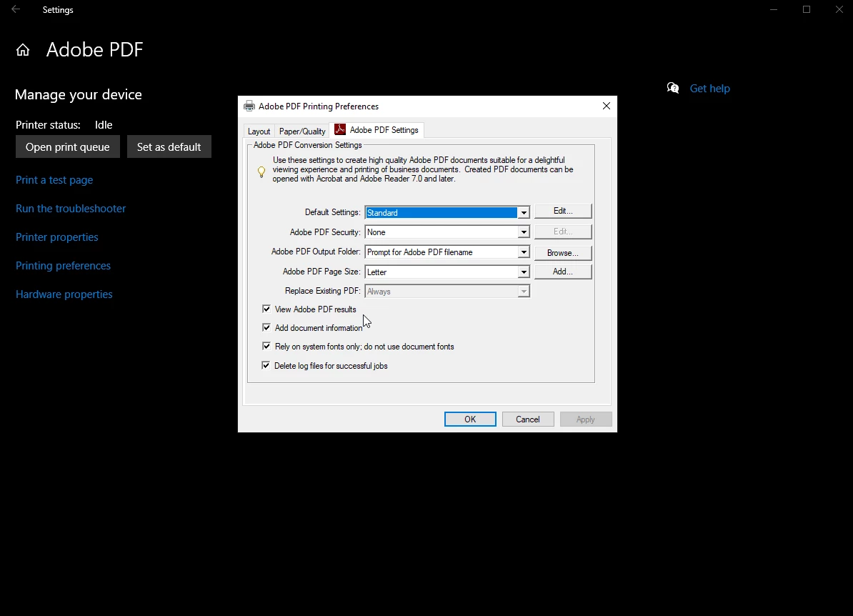Click Set as default button
The width and height of the screenshot is (853, 616).
point(169,147)
